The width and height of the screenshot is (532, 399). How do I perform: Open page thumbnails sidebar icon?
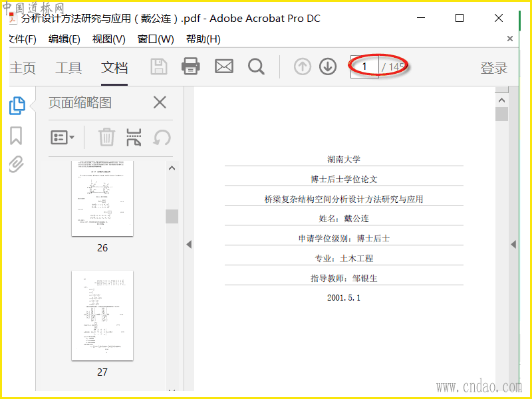tap(17, 106)
